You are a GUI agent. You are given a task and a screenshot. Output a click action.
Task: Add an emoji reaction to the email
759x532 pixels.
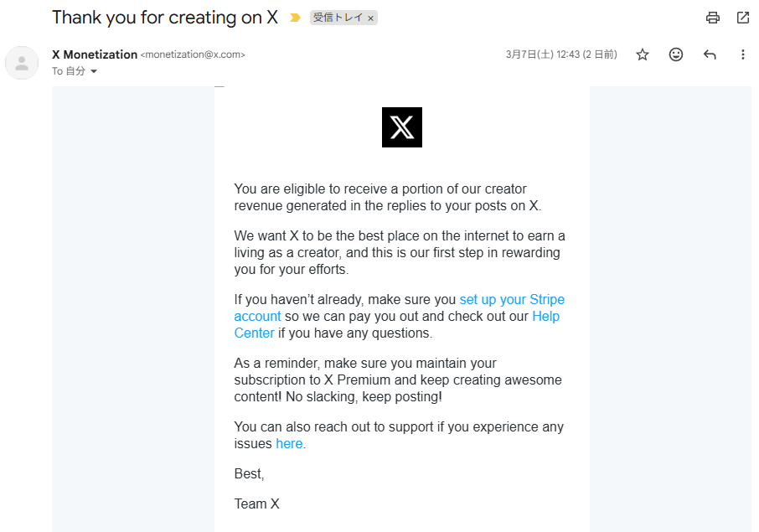tap(676, 54)
